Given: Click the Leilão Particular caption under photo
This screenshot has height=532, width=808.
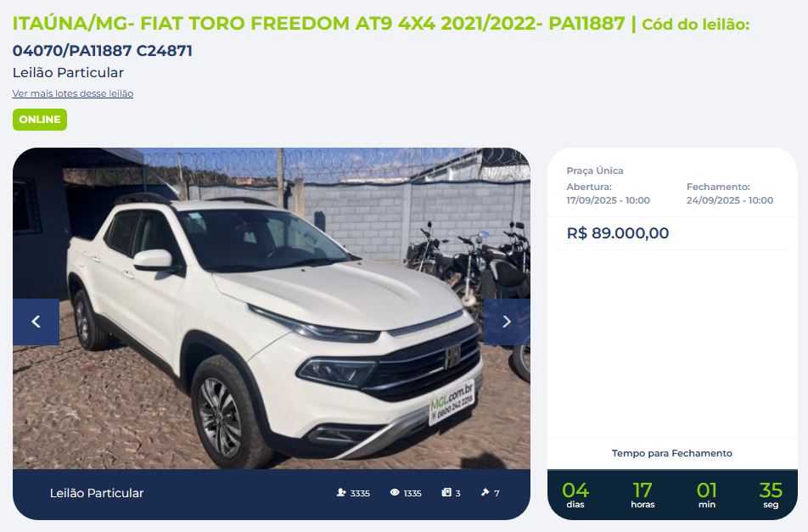Looking at the screenshot, I should point(97,493).
